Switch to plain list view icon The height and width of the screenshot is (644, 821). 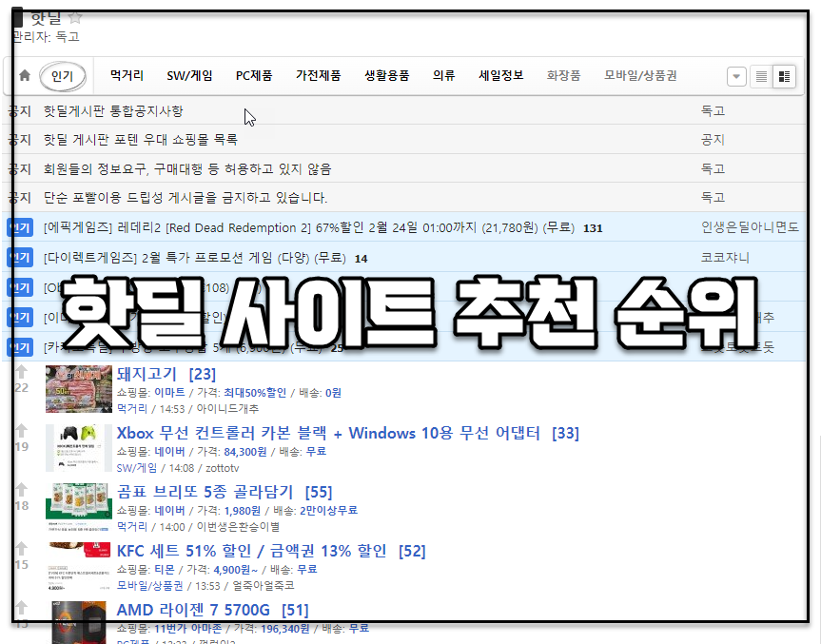761,76
